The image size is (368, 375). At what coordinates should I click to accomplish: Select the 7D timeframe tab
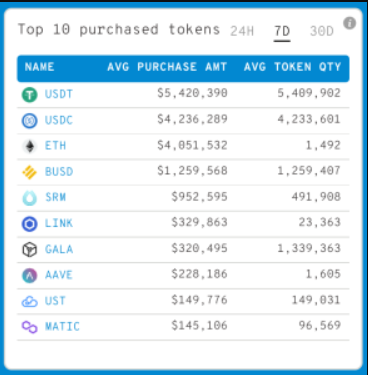(x=282, y=31)
